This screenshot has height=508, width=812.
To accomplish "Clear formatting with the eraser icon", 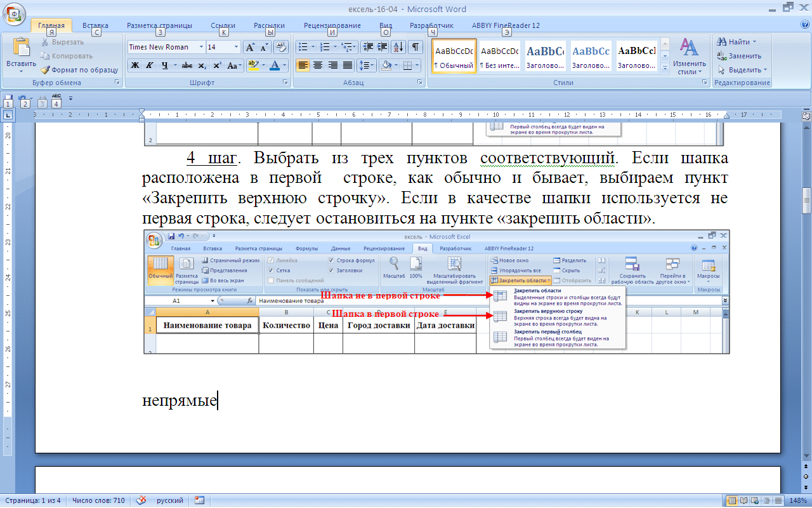I will tap(281, 47).
